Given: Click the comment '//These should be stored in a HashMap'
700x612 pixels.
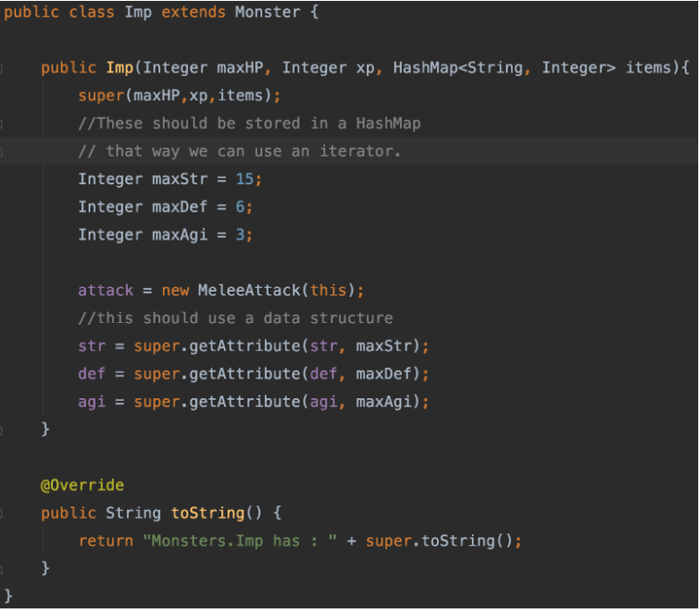Looking at the screenshot, I should 250,123.
